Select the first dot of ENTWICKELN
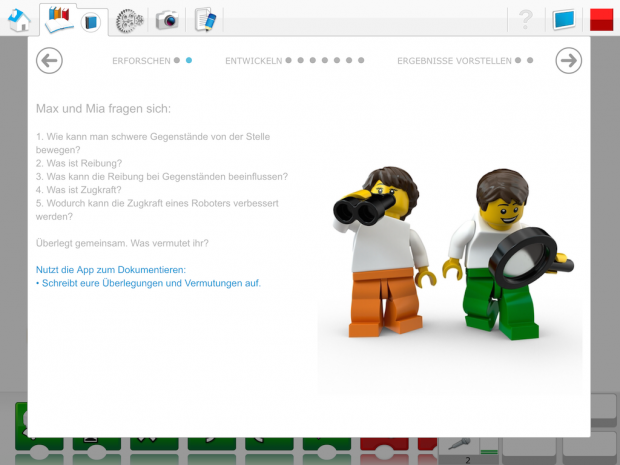 (x=289, y=60)
